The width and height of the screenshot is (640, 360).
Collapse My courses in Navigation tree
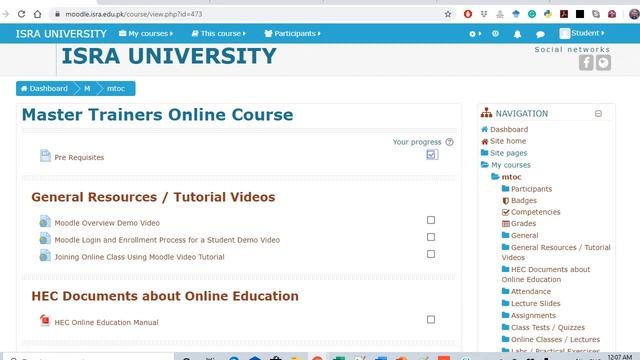[x=511, y=165]
